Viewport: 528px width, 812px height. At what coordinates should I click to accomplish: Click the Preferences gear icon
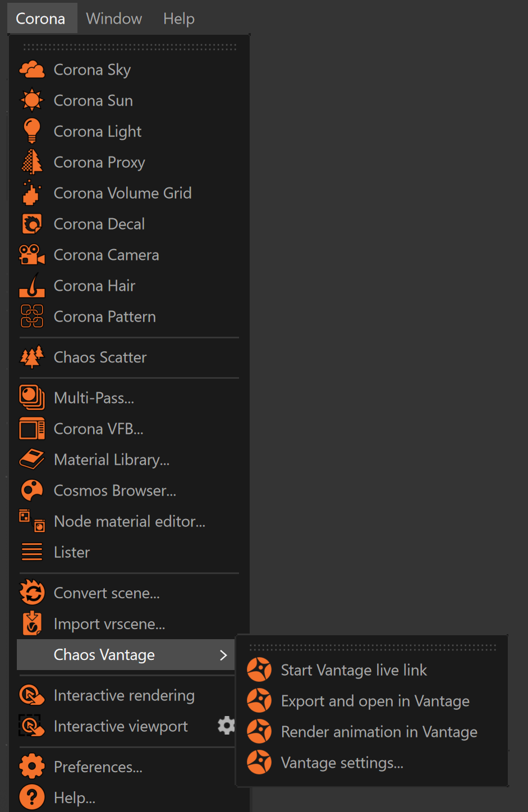32,767
